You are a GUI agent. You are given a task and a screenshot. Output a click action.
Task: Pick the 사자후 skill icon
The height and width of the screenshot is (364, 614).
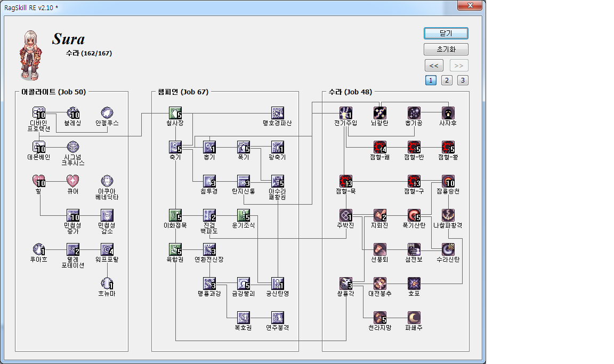(x=448, y=113)
